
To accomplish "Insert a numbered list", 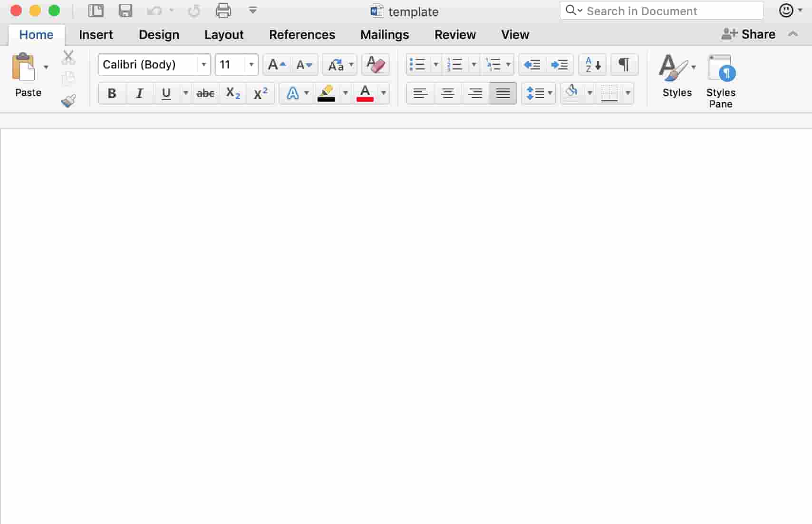I will point(455,65).
